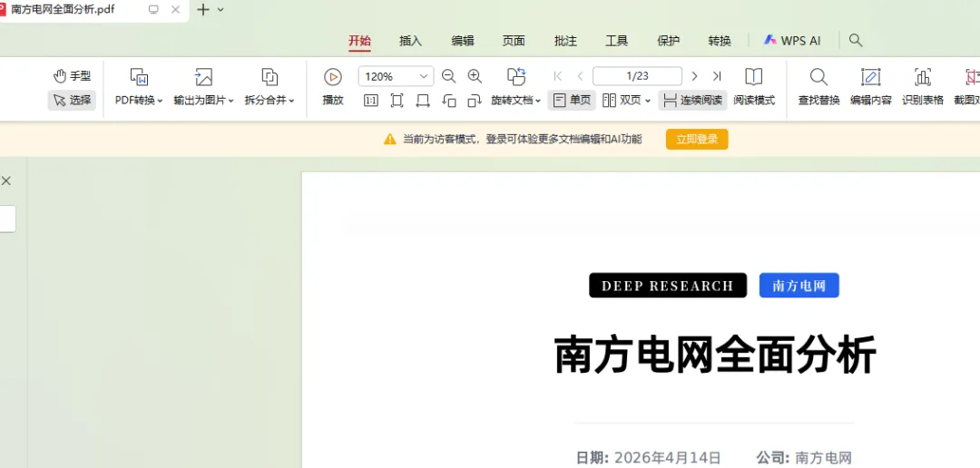Switch to the 批注 tab
Screen dimensions: 980x468
click(x=565, y=41)
